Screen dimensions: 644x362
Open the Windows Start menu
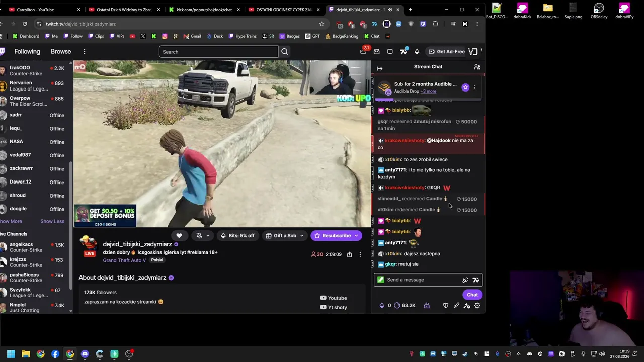pyautogui.click(x=11, y=354)
